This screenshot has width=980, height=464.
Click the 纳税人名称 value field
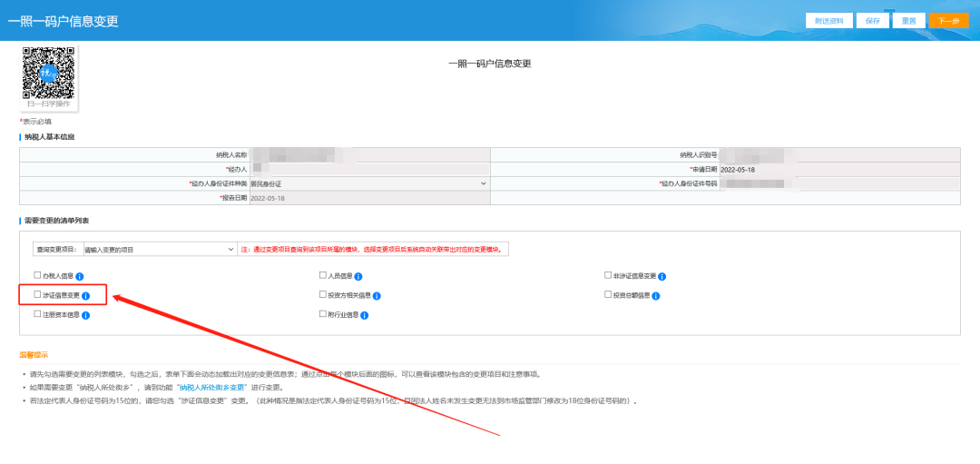click(368, 155)
